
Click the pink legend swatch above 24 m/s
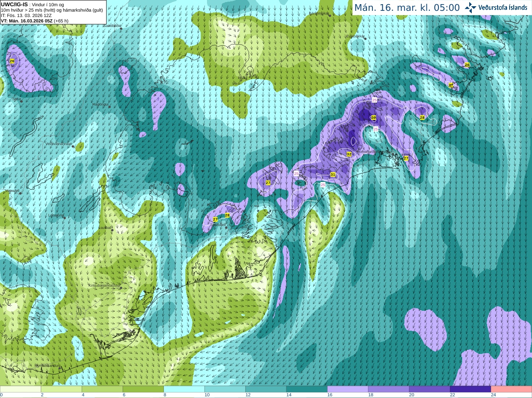[512, 389]
